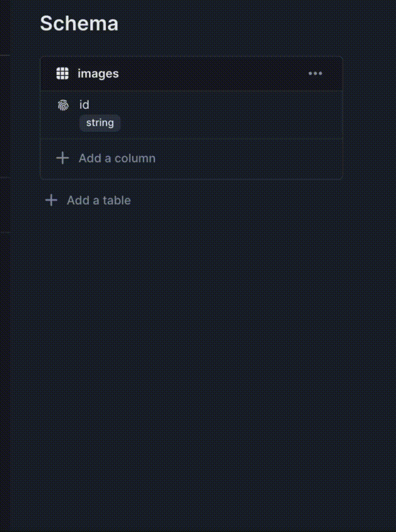Screen dimensions: 396x532
Task: Create a new table in Schema
Action: pos(98,200)
